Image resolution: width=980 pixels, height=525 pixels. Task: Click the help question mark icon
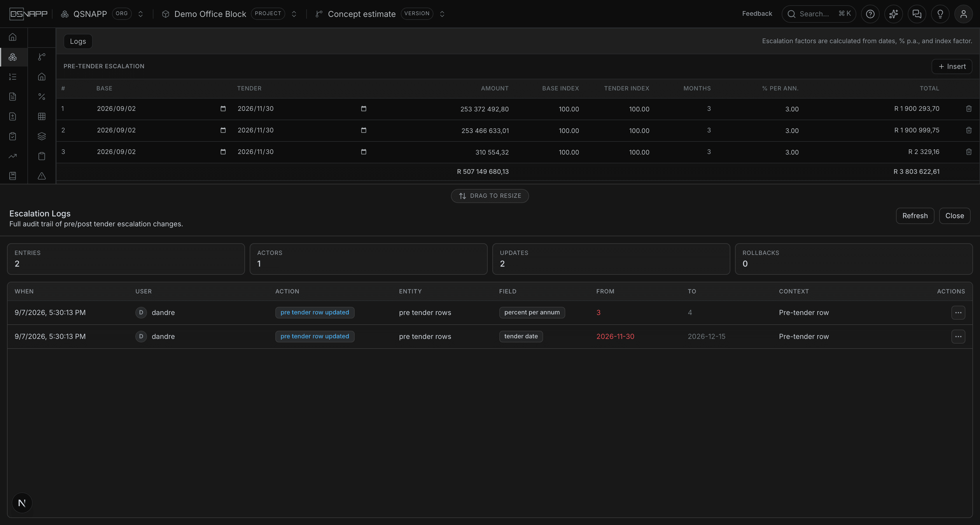(870, 14)
